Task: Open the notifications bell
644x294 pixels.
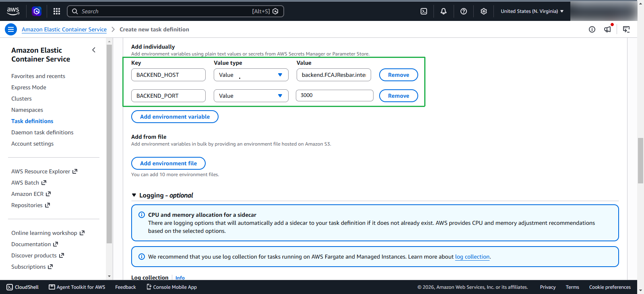Action: coord(444,11)
